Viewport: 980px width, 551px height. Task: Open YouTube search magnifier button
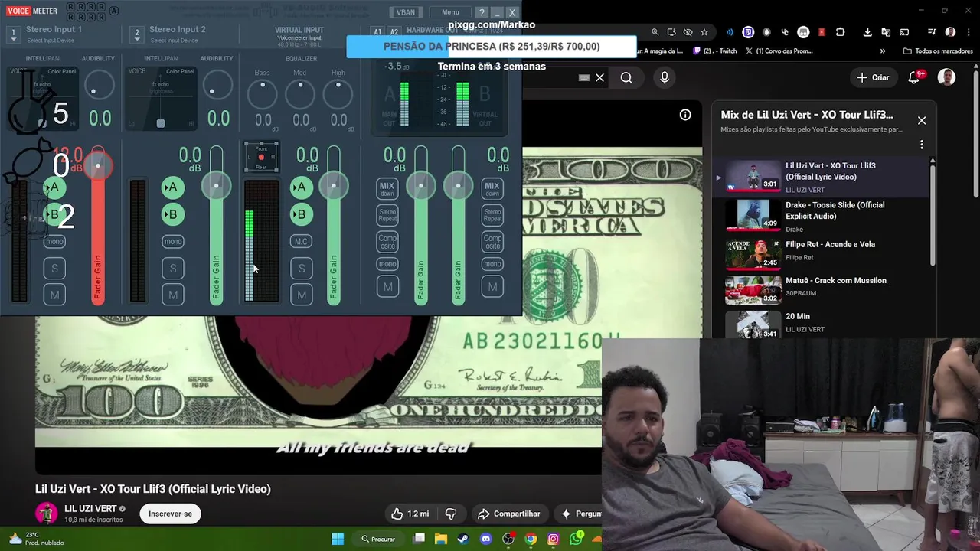[x=626, y=77]
